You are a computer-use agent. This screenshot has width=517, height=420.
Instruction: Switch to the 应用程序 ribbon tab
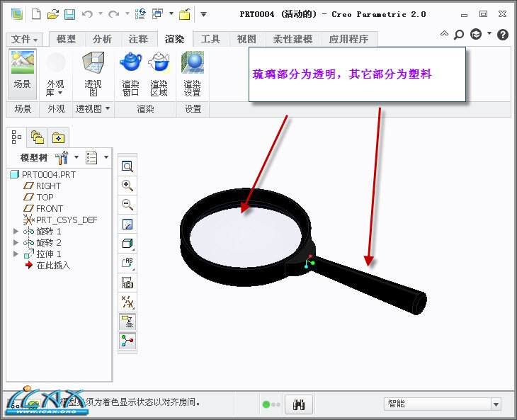pyautogui.click(x=349, y=39)
